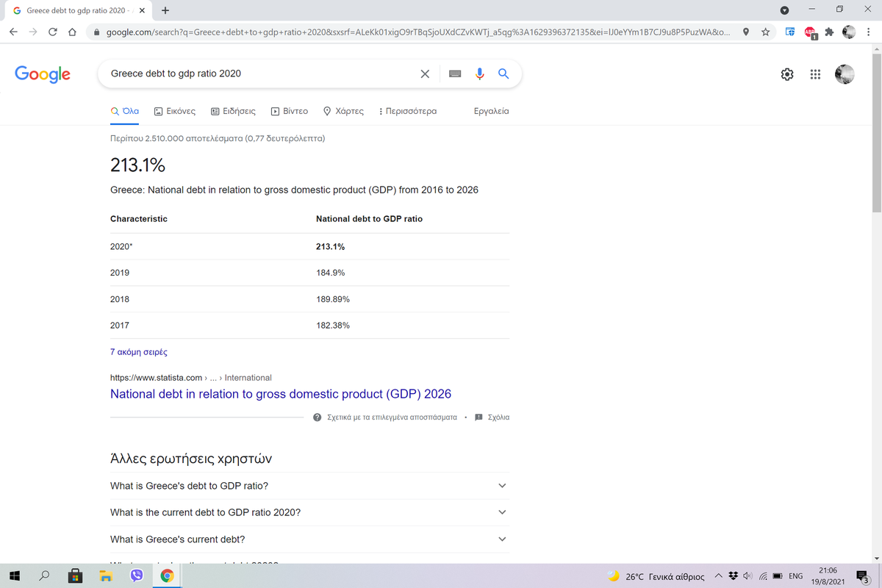
Task: Open Chrome's three-dot menu
Action: 869,32
